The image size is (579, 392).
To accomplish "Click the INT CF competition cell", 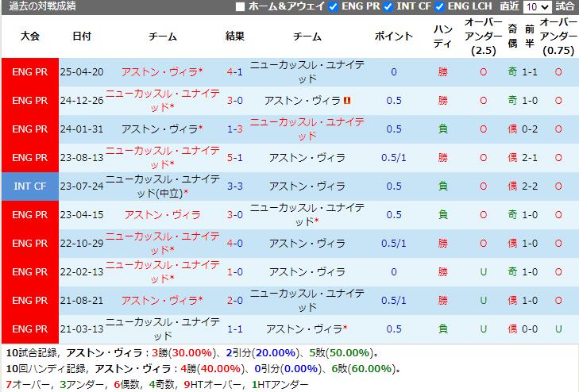I will 30,186.
